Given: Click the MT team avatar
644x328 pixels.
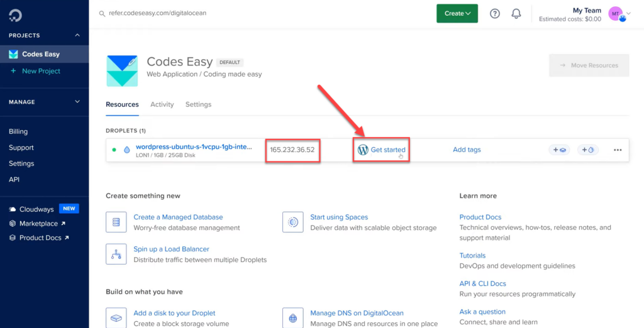Looking at the screenshot, I should tap(616, 14).
